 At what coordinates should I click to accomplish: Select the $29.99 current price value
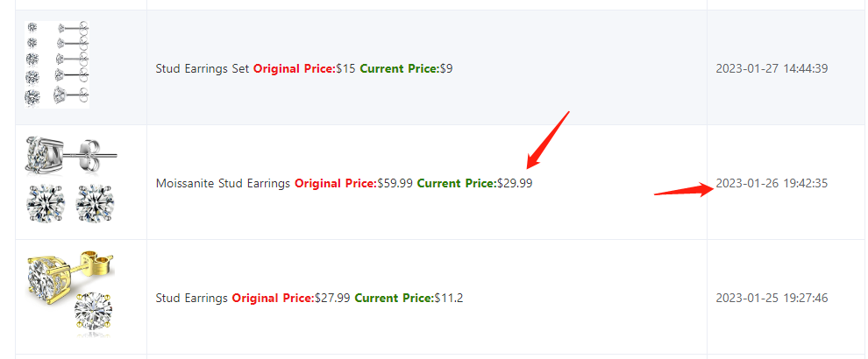point(514,183)
